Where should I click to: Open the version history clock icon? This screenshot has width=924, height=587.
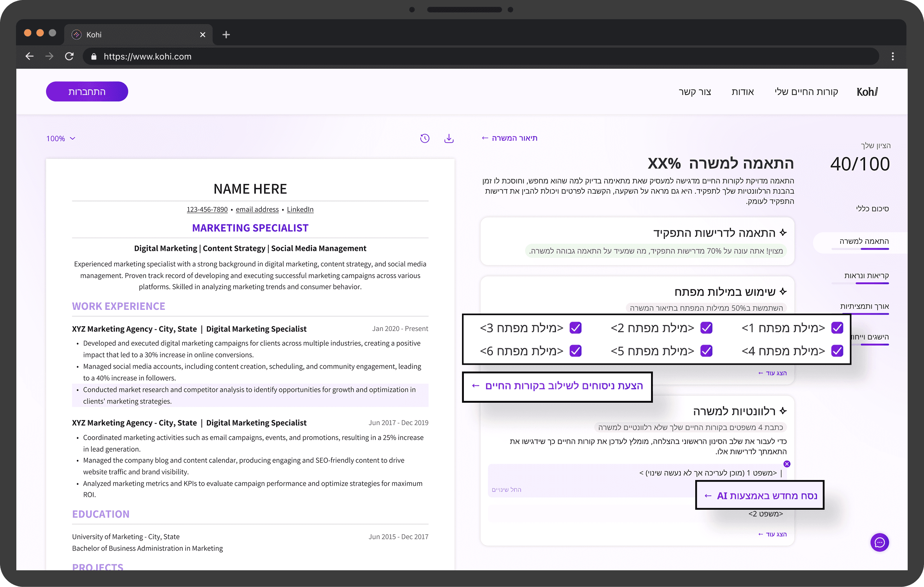pos(424,139)
